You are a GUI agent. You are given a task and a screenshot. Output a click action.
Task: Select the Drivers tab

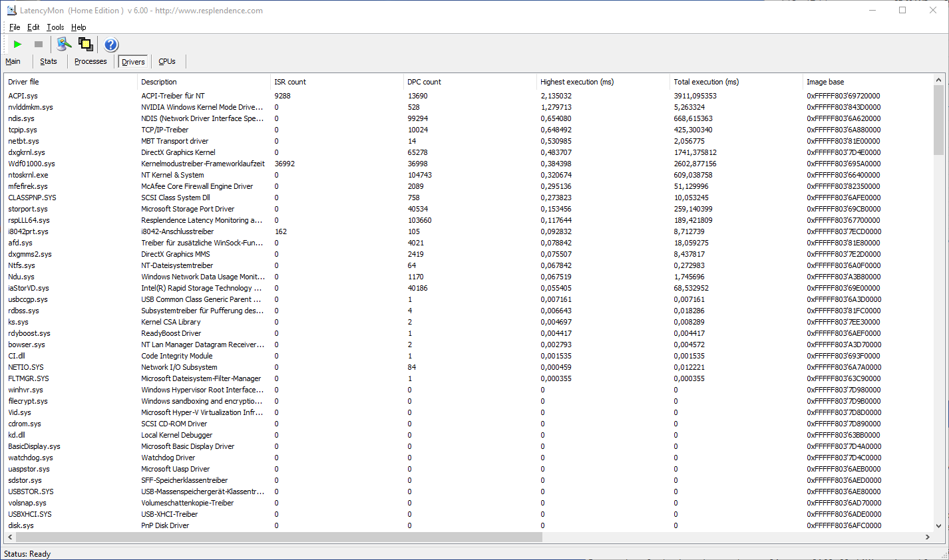point(133,62)
